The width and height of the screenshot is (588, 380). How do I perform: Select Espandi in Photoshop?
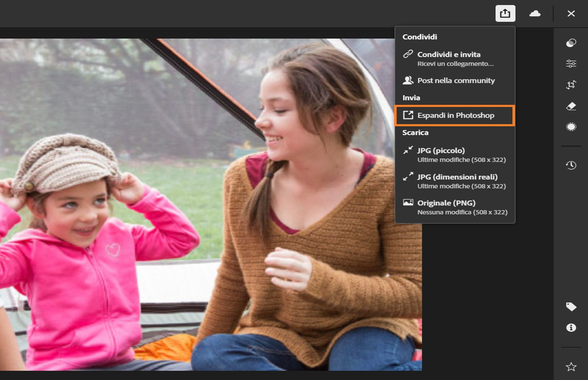pyautogui.click(x=456, y=115)
